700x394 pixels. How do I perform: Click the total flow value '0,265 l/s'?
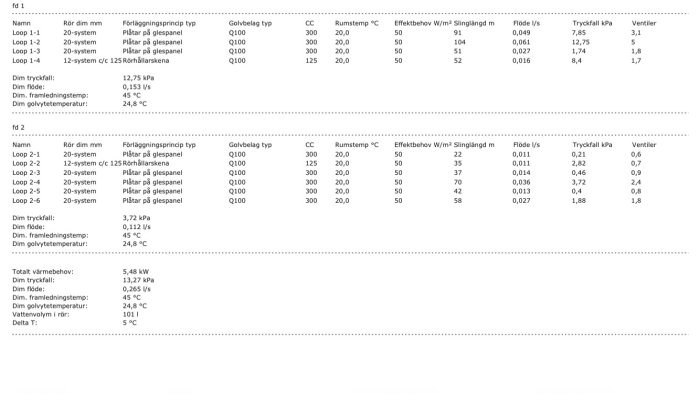click(137, 289)
